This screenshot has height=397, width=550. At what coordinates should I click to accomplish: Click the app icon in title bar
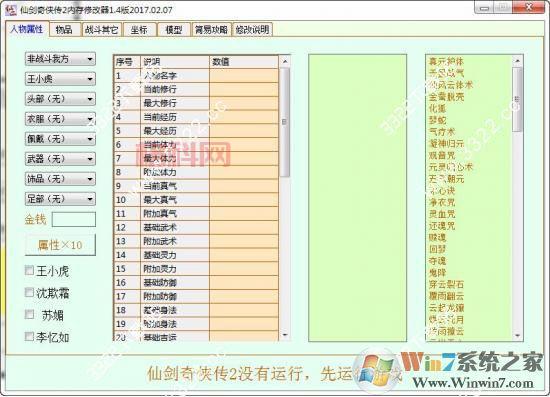coord(11,9)
